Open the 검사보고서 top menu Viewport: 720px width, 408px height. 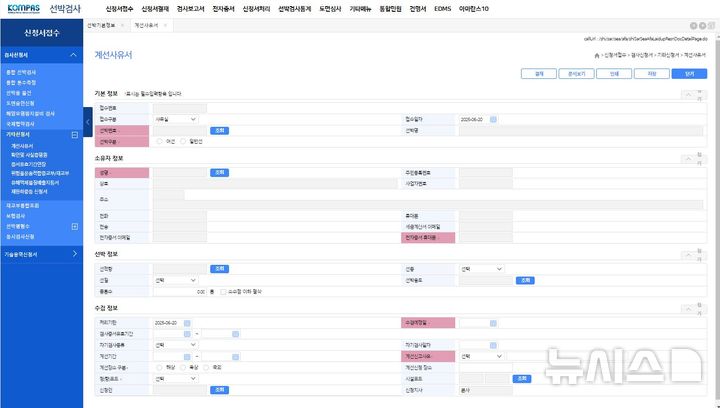[x=190, y=8]
